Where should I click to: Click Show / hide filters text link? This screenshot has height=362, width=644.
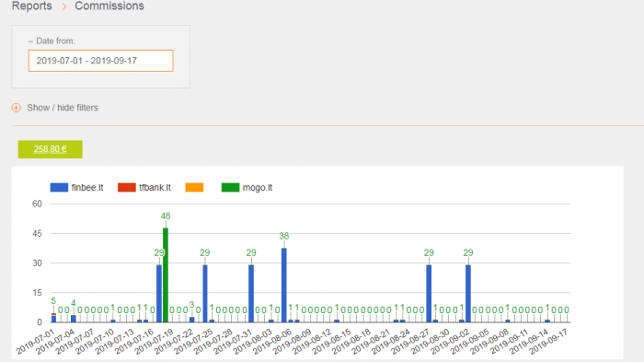tap(63, 108)
